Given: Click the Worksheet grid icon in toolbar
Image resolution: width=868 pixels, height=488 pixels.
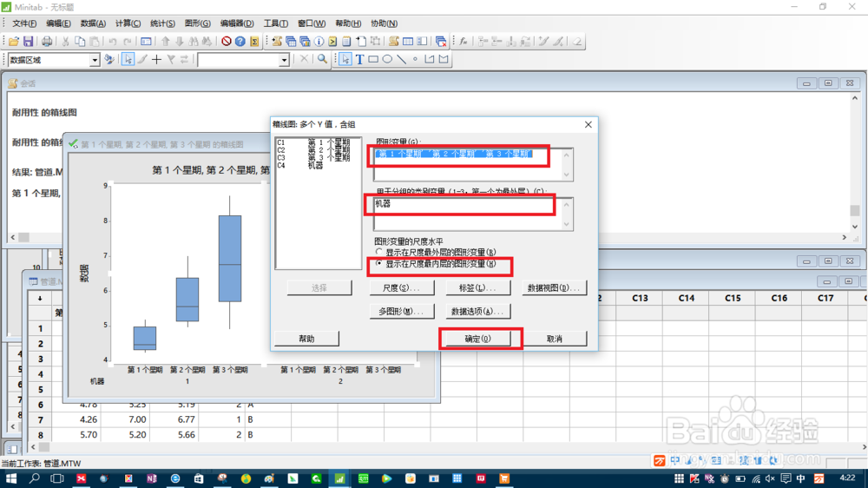Looking at the screenshot, I should click(408, 42).
